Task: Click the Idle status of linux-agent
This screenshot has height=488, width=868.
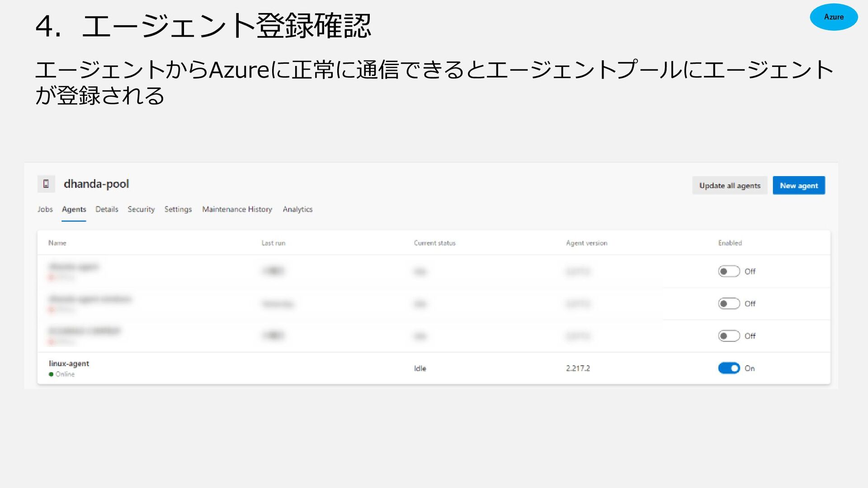Action: pos(420,368)
